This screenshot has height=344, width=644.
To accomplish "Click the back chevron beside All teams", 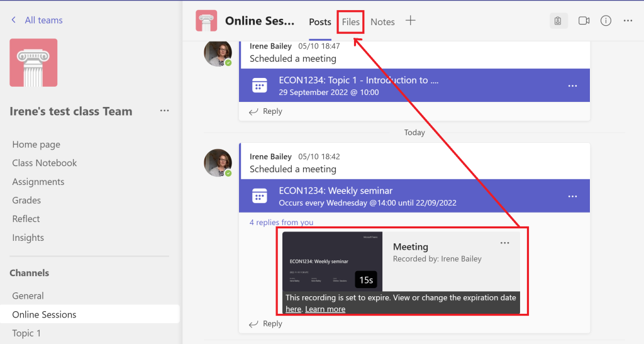I will [14, 19].
